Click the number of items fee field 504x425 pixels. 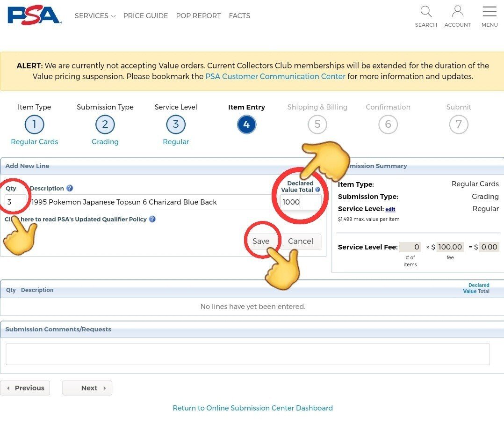(x=410, y=247)
